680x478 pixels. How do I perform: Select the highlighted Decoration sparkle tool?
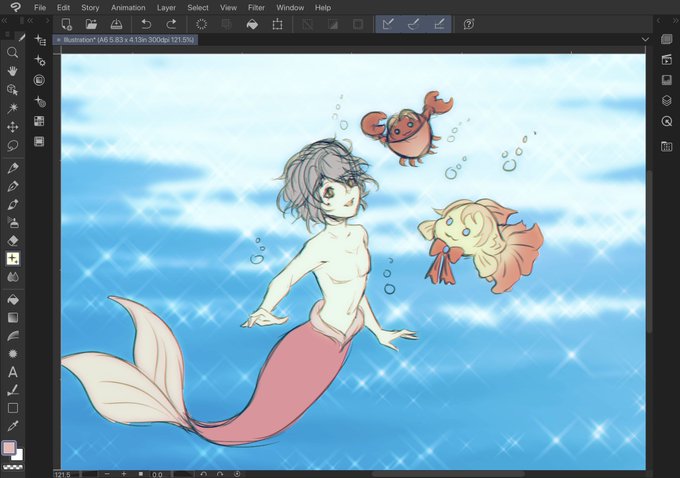click(x=13, y=259)
